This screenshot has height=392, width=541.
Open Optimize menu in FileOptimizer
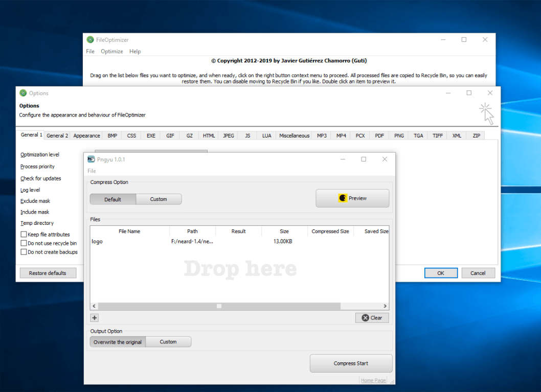112,52
